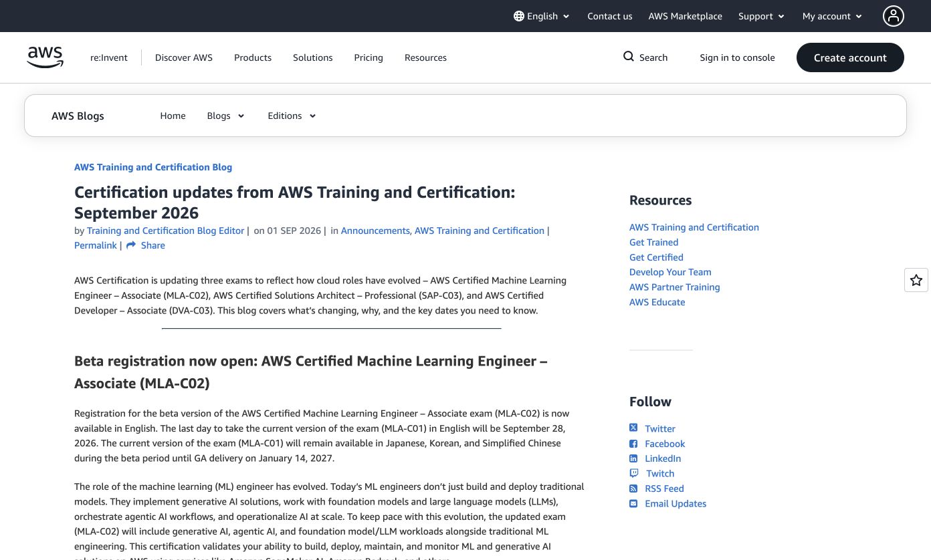
Task: Expand the Editions dropdown menu
Action: pos(292,116)
